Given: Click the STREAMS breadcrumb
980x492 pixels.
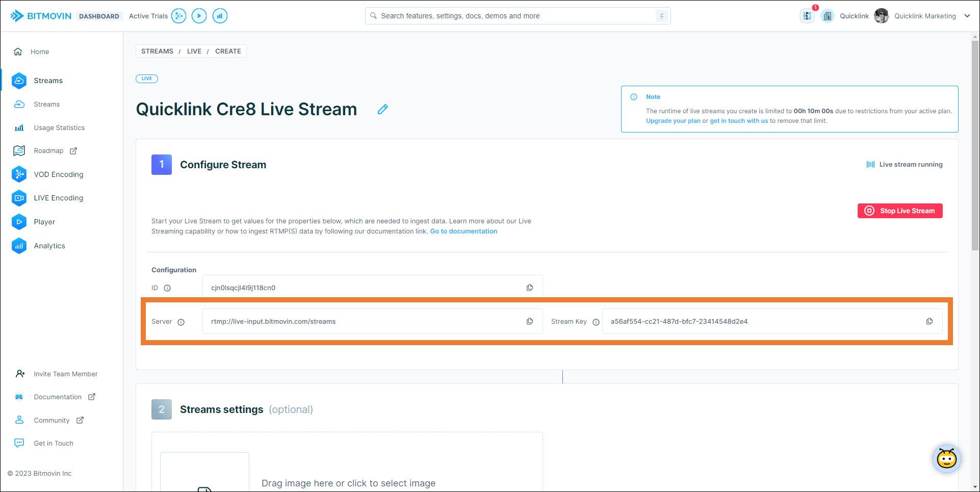Looking at the screenshot, I should tap(157, 51).
